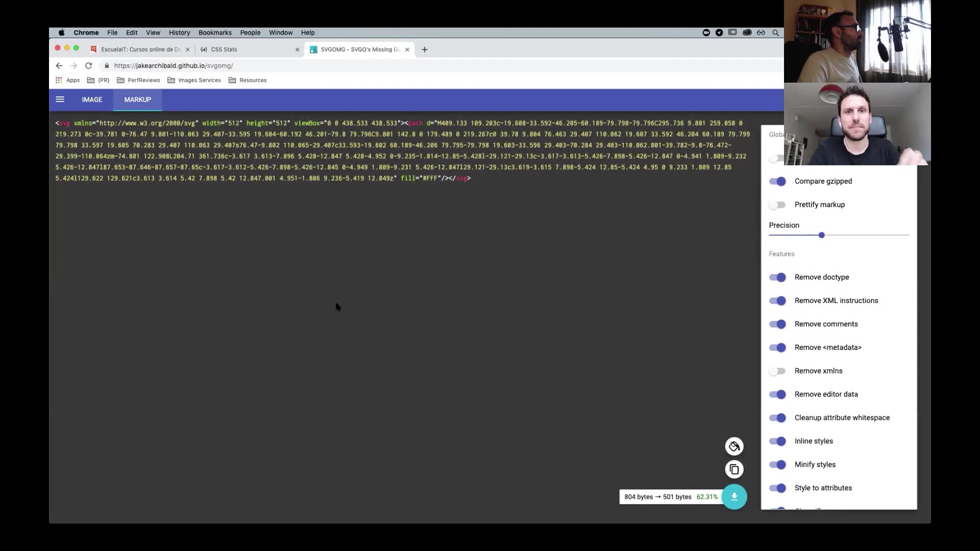The image size is (980, 551).
Task: Click the glasses menu bar icon
Action: pos(761,33)
